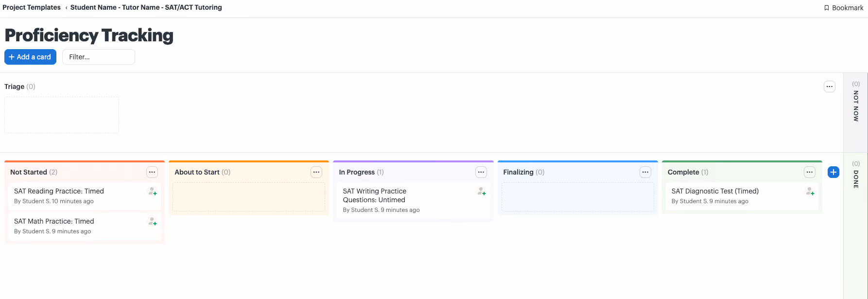
Task: Click 'By Student S. 10 minutes ago' text
Action: (x=54, y=201)
